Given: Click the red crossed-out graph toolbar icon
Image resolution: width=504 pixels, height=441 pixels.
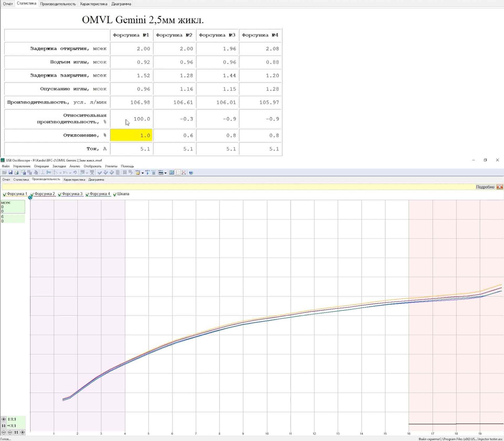Looking at the screenshot, I should [x=184, y=173].
